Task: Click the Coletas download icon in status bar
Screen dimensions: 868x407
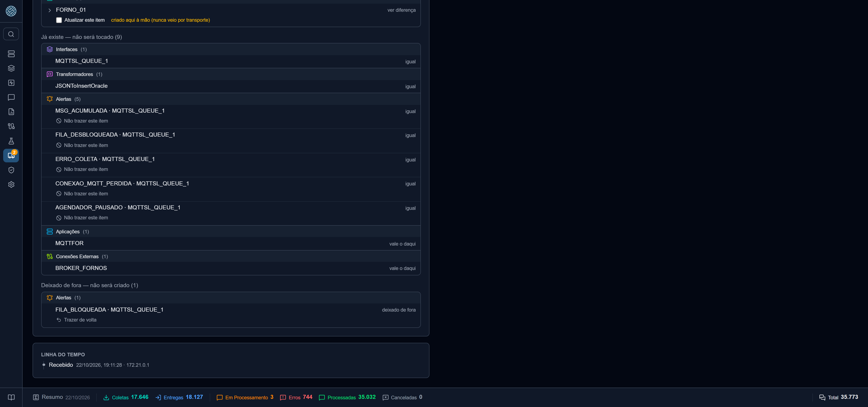Action: (x=106, y=398)
